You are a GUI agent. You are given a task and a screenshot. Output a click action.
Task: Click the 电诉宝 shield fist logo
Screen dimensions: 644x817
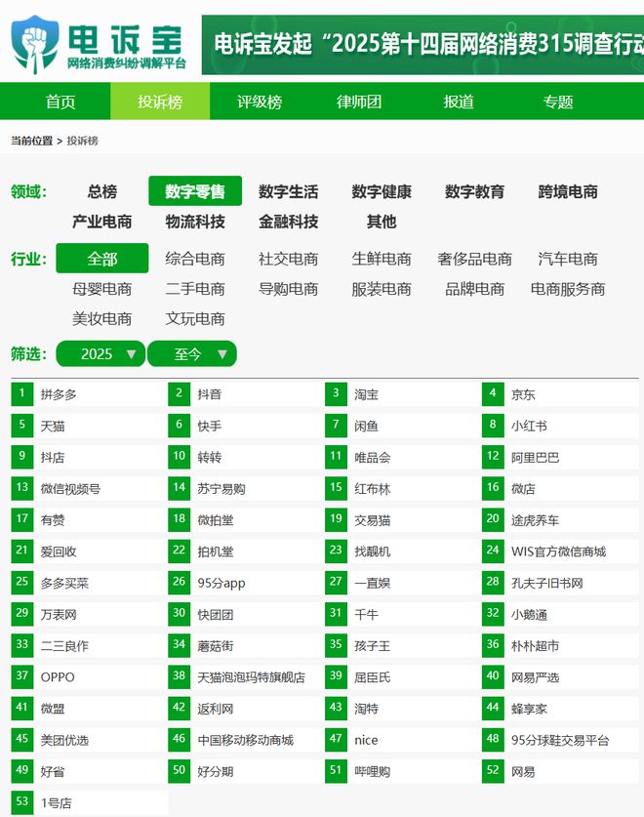tap(34, 44)
